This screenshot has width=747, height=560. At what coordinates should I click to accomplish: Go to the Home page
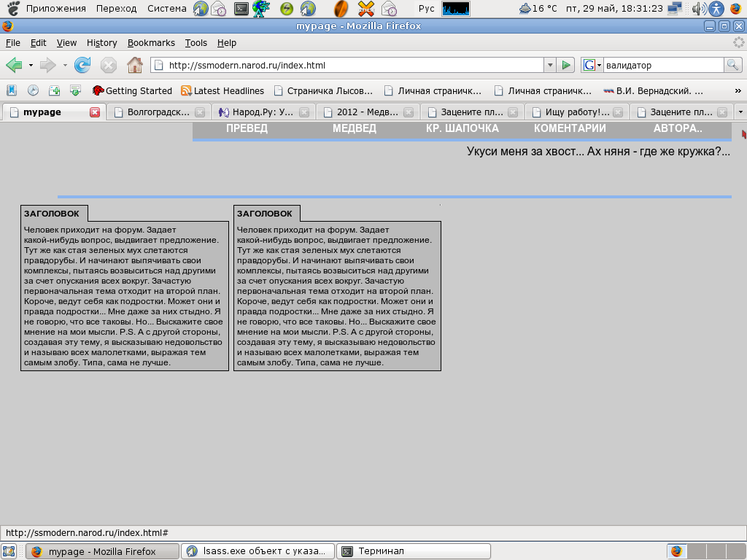coord(134,66)
